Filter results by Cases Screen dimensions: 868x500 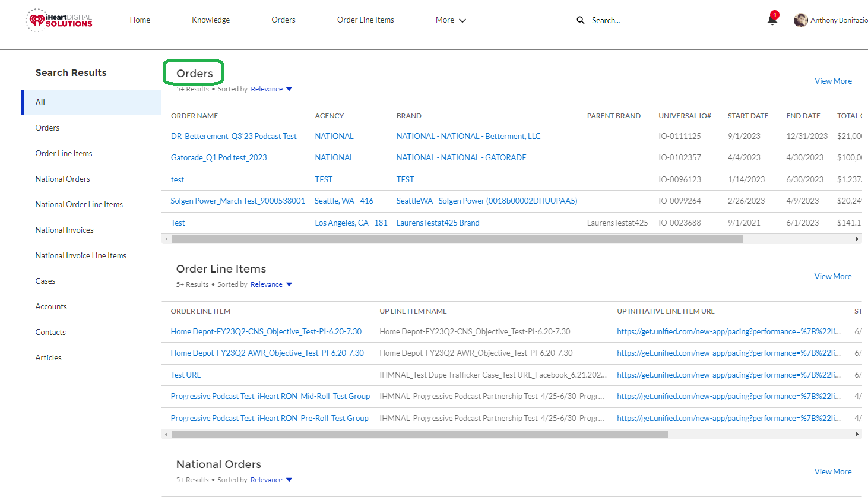45,281
